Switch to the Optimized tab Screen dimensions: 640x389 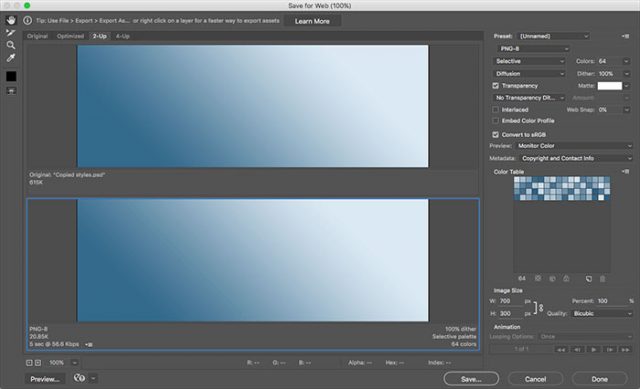point(70,36)
